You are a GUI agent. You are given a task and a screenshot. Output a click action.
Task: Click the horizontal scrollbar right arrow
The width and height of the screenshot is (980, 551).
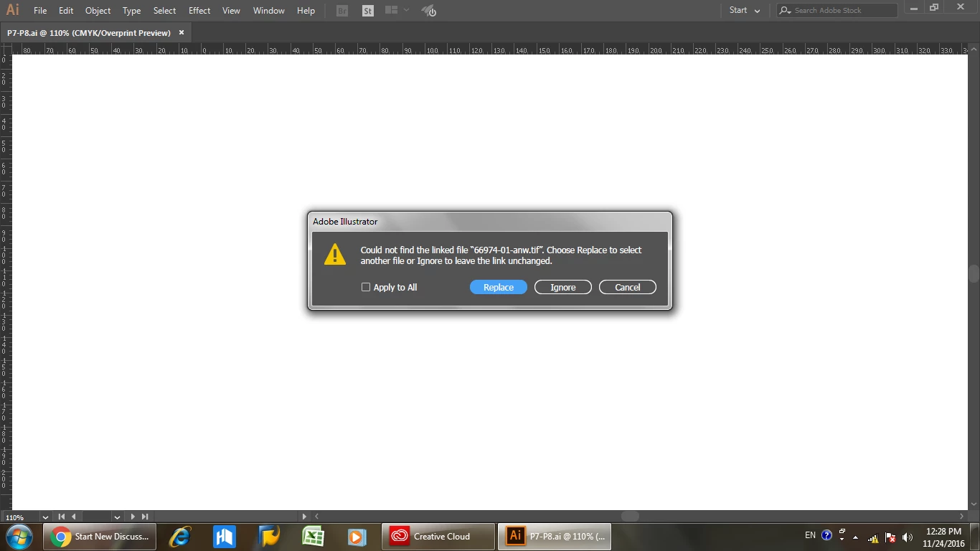[x=963, y=517]
